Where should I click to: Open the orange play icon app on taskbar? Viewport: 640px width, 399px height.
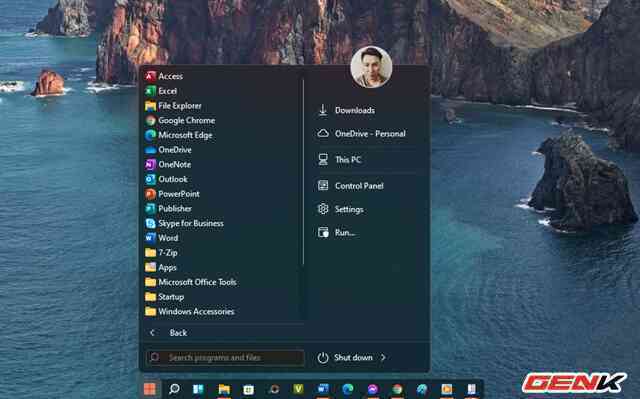[447, 389]
